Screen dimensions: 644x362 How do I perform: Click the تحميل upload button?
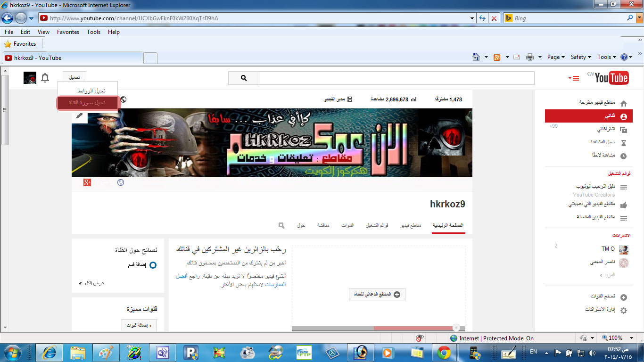click(74, 78)
